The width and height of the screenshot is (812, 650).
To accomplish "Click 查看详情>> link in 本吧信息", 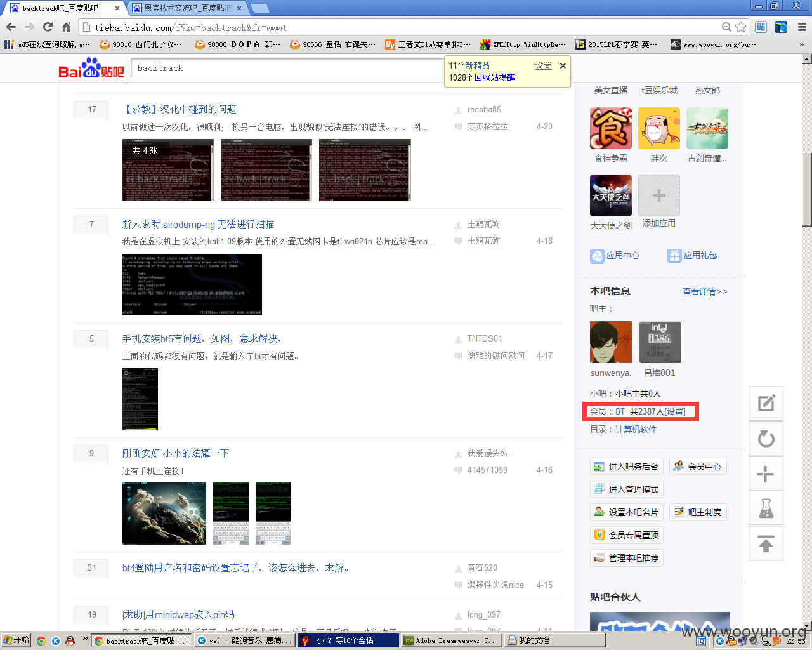I will pyautogui.click(x=705, y=291).
